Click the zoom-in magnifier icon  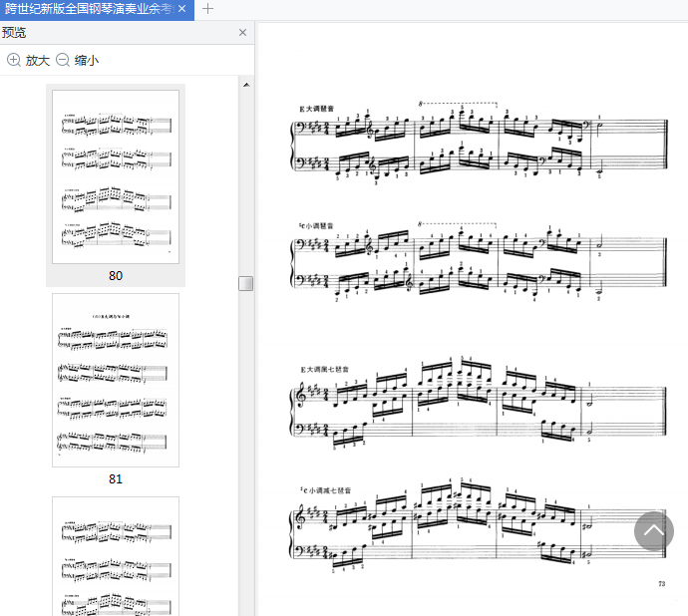coord(14,60)
